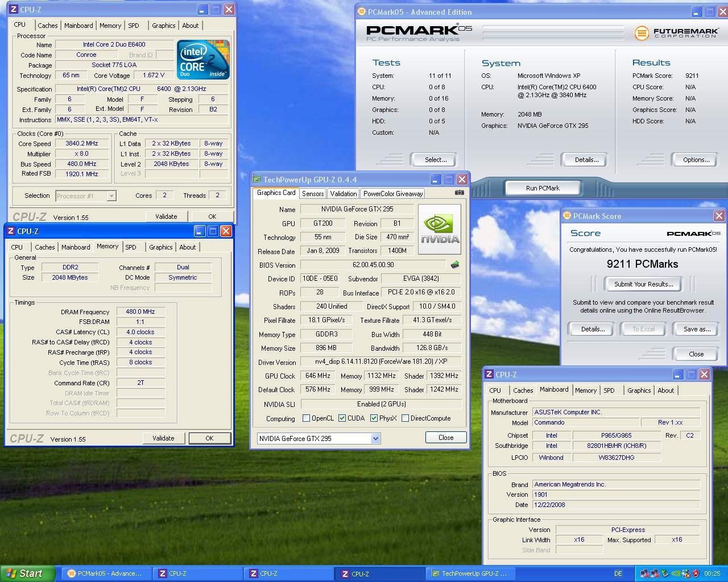The image size is (728, 582).
Task: Toggle the PhysX checkbox
Action: coord(374,418)
